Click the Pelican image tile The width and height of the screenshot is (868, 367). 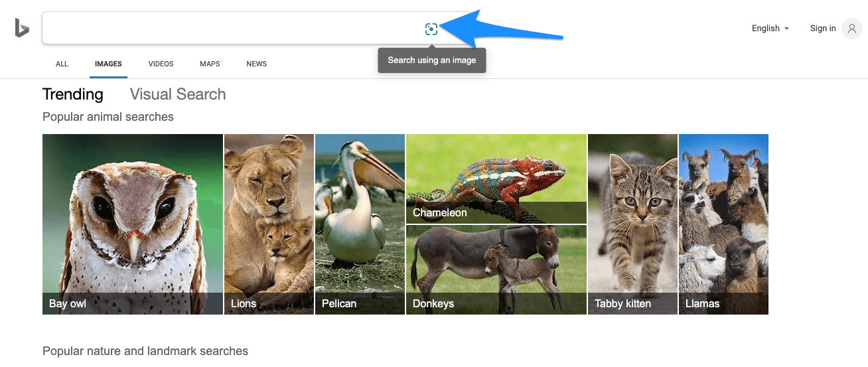pyautogui.click(x=360, y=224)
